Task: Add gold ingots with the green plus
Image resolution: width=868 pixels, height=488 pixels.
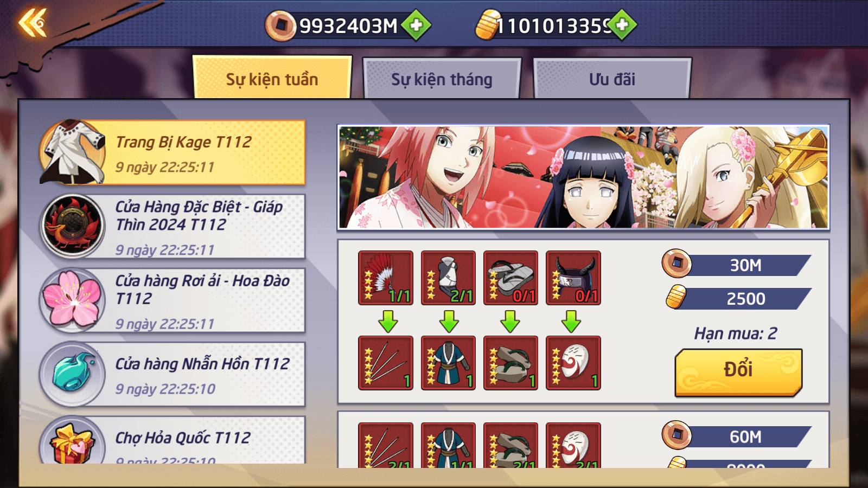Action: (622, 25)
